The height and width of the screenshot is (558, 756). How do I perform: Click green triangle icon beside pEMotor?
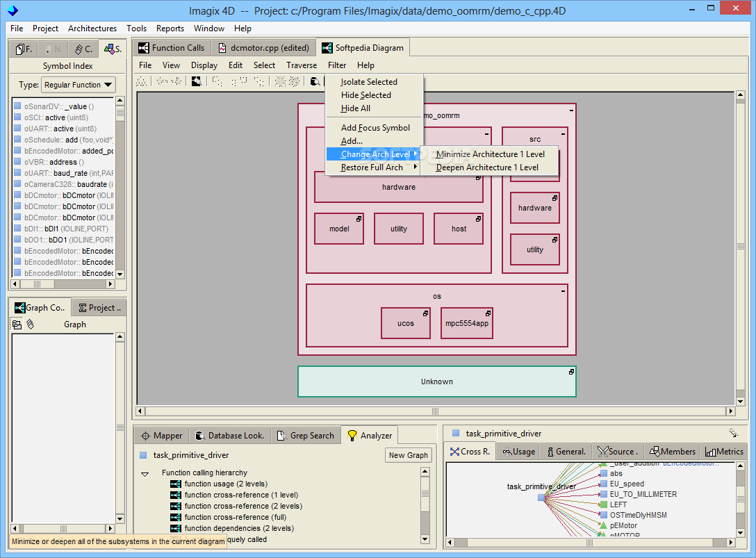[x=602, y=525]
